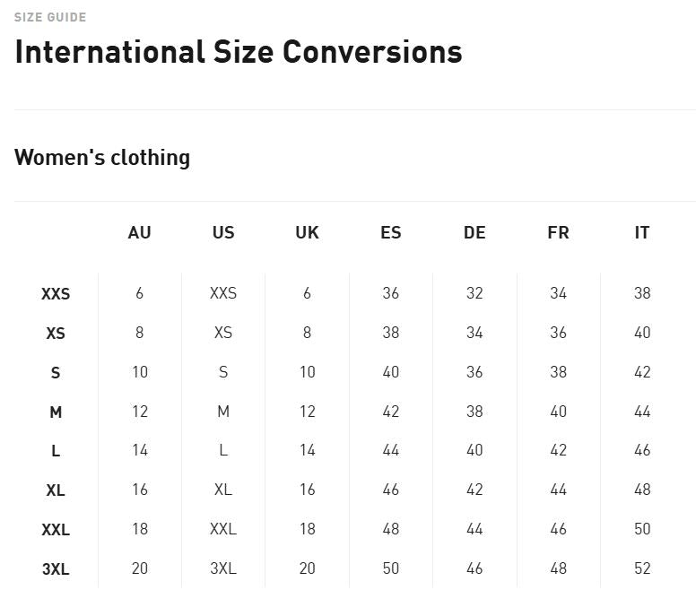Select the Women's clothing section title
This screenshot has height=616, width=696.
coord(102,158)
